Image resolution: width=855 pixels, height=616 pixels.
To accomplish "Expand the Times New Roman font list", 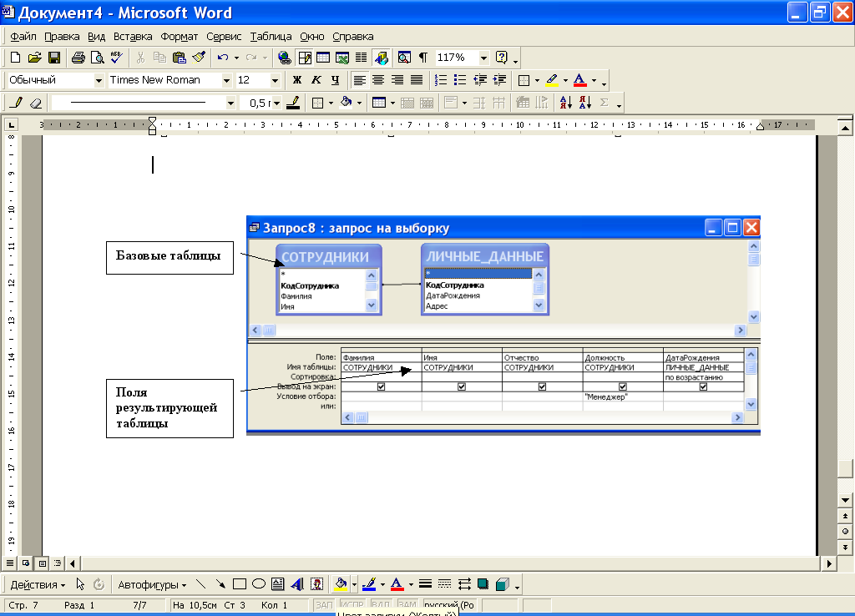I will point(226,80).
